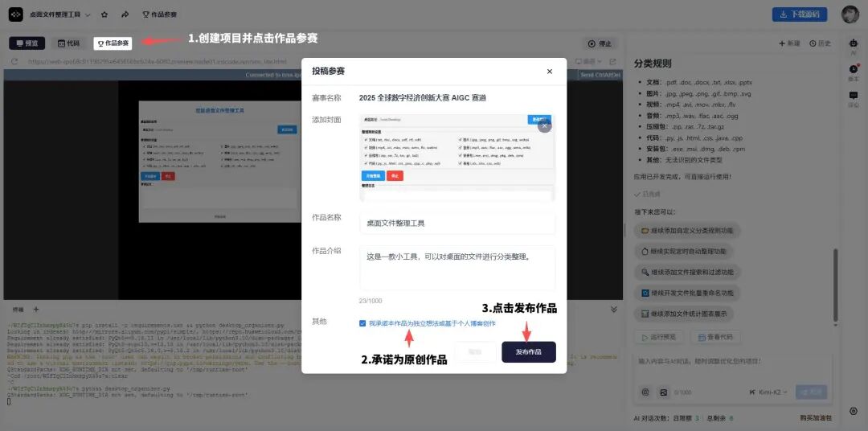Close the 投稿参赛 dialog with X
Screen dimensions: 868x431
[549, 72]
